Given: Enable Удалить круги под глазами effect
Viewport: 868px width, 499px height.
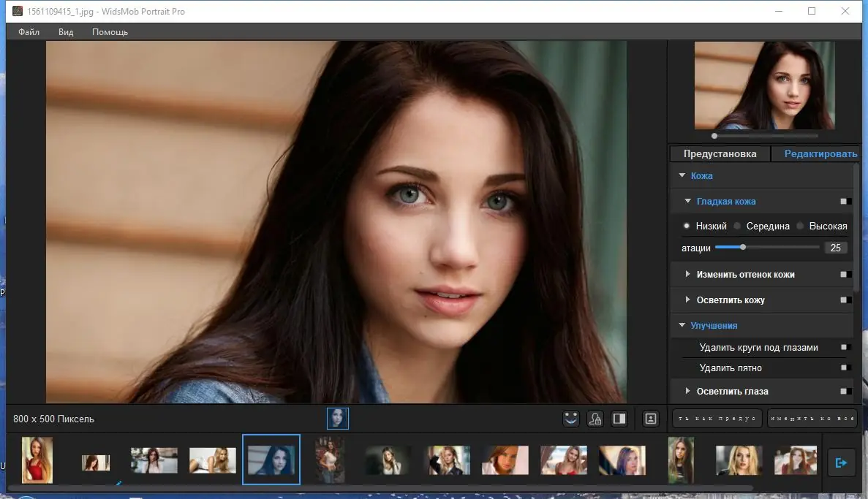Looking at the screenshot, I should click(845, 347).
